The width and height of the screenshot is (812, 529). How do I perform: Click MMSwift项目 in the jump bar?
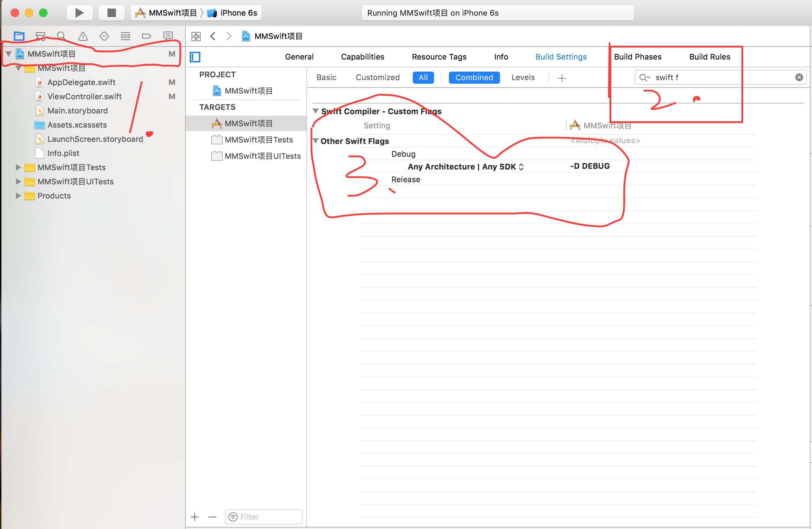tap(272, 36)
